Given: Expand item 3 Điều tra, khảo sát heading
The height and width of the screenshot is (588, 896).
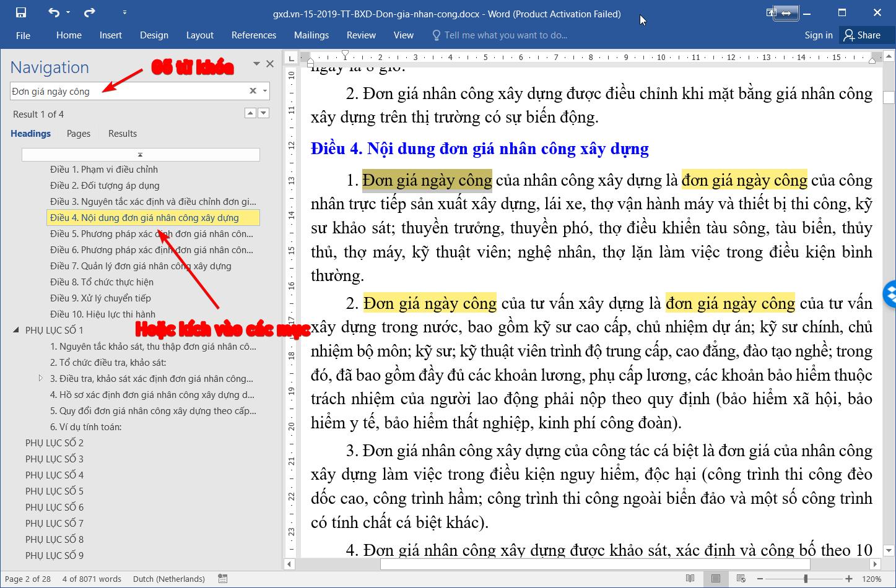Looking at the screenshot, I should coord(41,378).
